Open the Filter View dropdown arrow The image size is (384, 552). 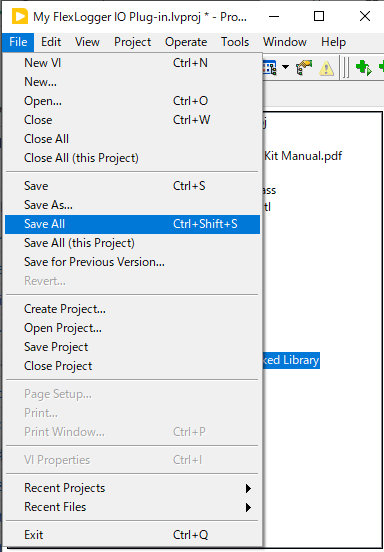(x=285, y=67)
